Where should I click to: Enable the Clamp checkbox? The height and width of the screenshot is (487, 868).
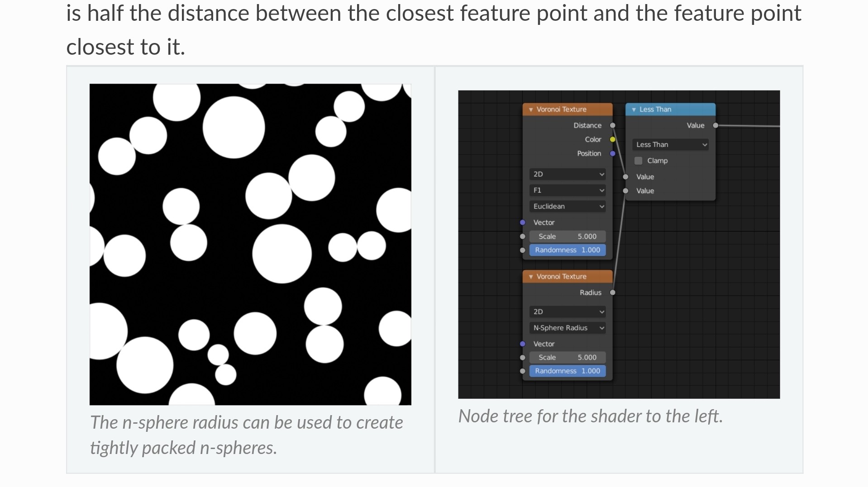pyautogui.click(x=638, y=161)
